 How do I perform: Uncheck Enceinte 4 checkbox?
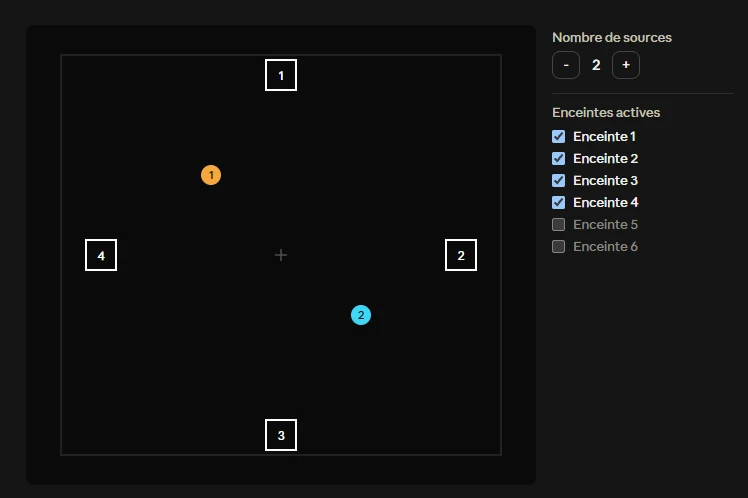559,202
